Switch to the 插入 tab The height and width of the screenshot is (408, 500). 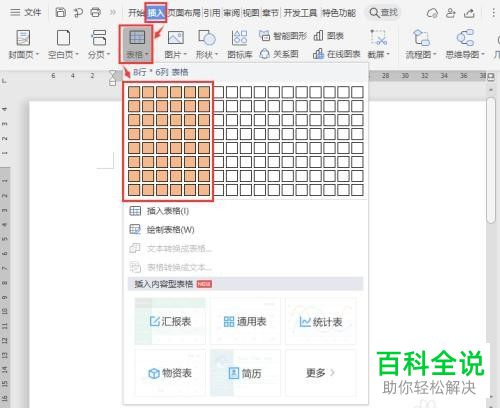[156, 13]
